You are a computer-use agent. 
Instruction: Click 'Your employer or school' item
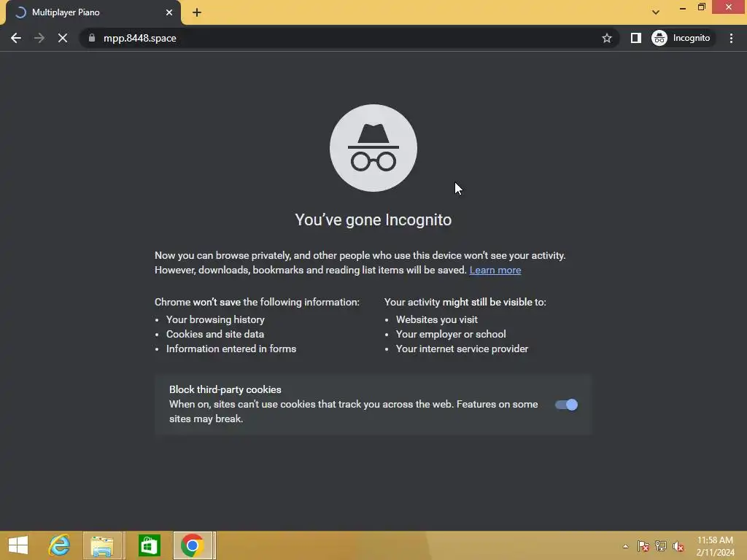[451, 334]
